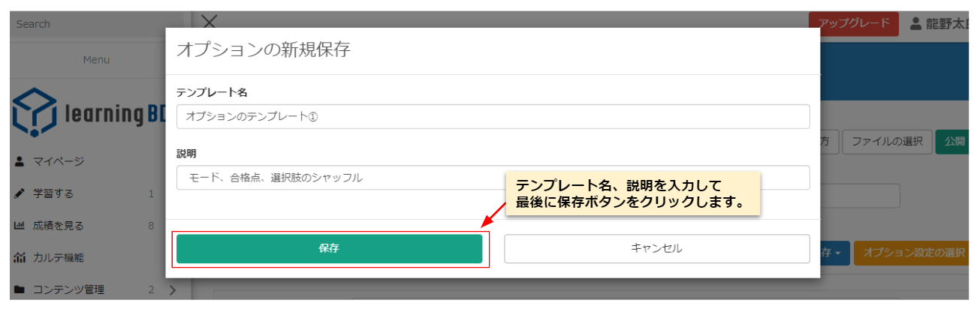Open the マイページ menu item
Image resolution: width=980 pixels, height=312 pixels.
pos(59,161)
